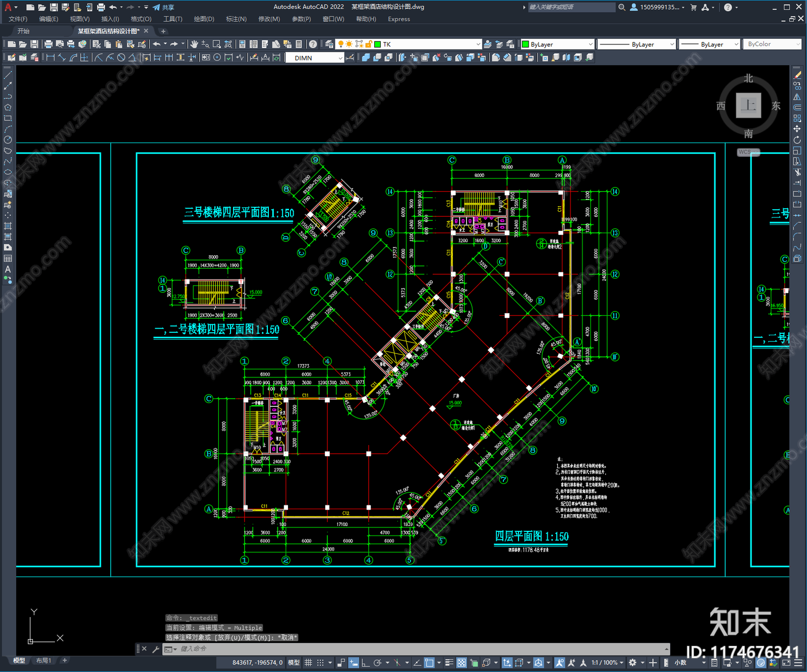Image resolution: width=807 pixels, height=672 pixels.
Task: Toggle snap mode in status bar
Action: (320, 662)
